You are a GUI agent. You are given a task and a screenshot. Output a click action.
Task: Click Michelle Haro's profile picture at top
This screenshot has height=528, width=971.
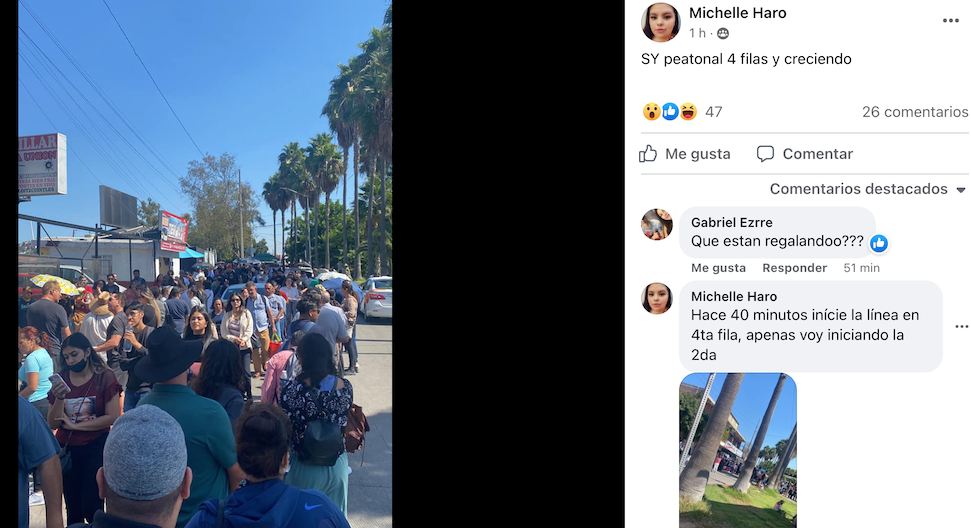661,22
